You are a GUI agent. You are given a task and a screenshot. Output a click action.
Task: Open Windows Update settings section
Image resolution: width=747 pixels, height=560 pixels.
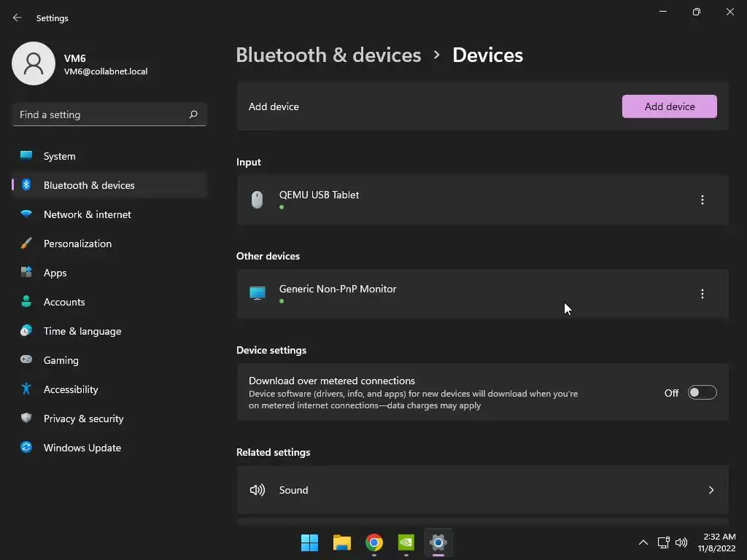82,448
